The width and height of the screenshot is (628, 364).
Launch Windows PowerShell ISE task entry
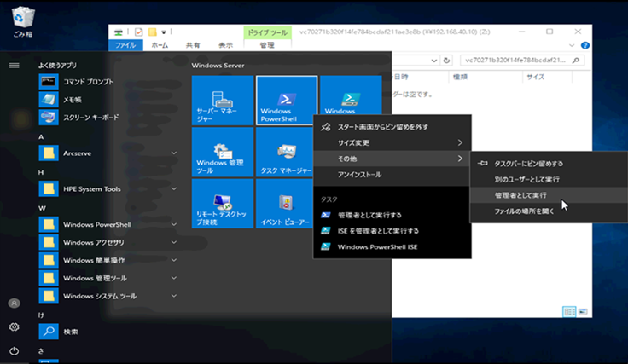[392, 247]
